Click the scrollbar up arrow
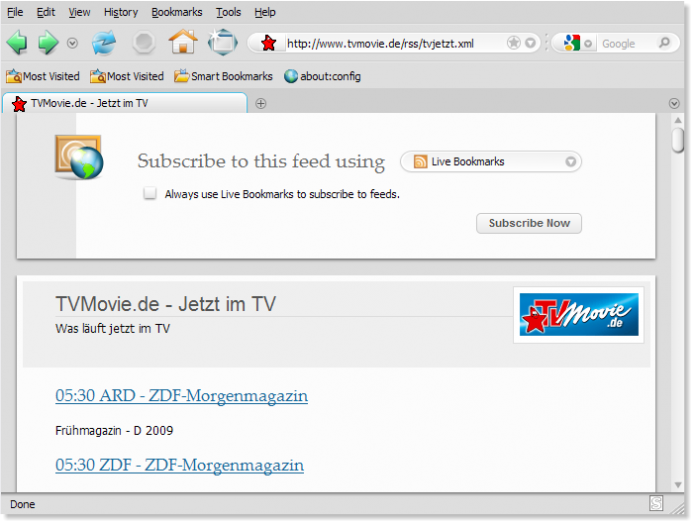 click(x=678, y=120)
